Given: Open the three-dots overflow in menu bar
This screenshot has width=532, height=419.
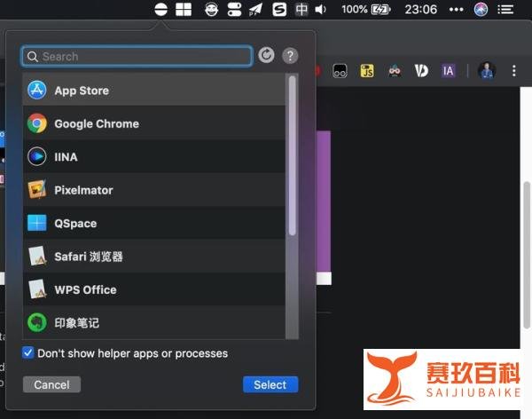Looking at the screenshot, I should pos(456,10).
